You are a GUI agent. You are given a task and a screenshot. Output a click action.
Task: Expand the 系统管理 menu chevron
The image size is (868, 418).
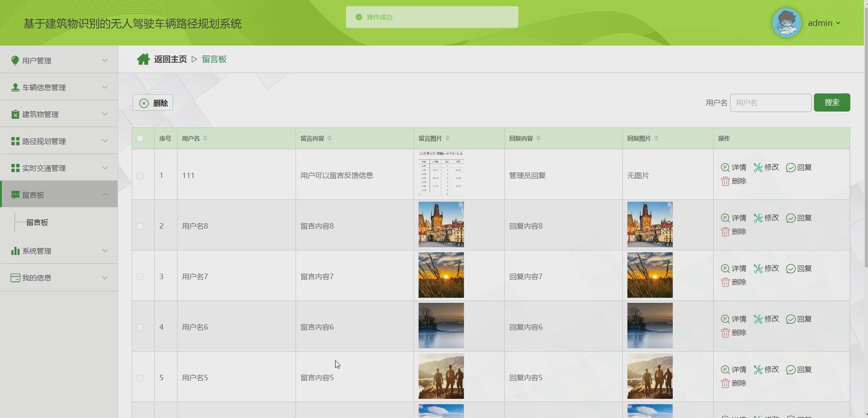coord(105,250)
